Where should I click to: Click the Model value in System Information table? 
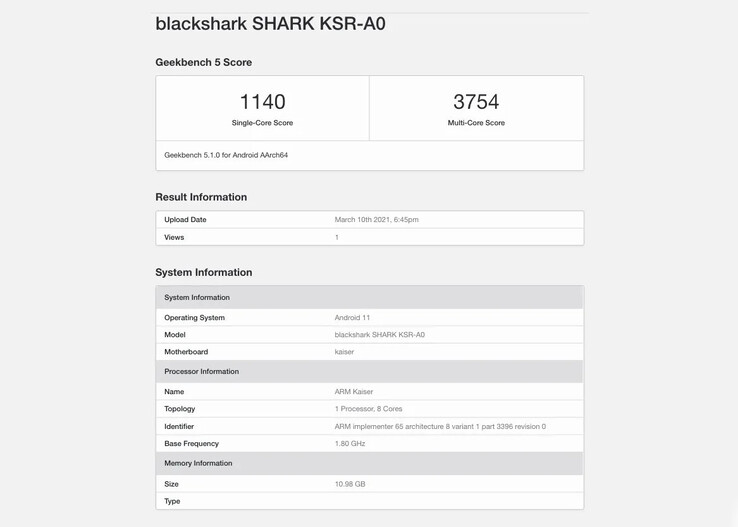pos(379,335)
